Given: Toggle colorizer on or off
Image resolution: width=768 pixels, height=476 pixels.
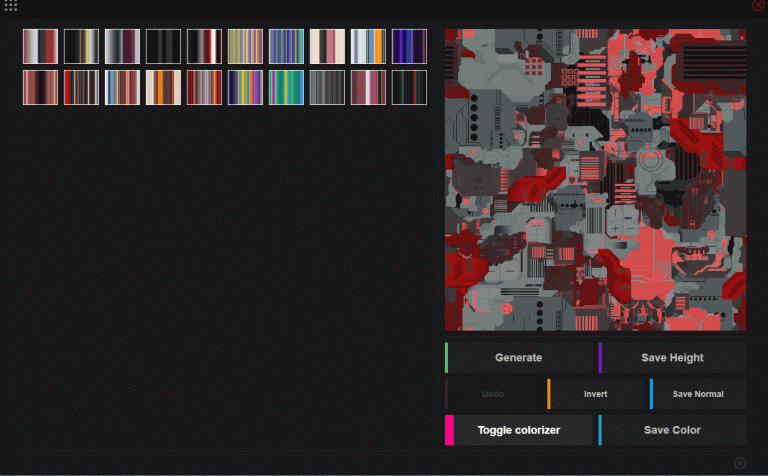Looking at the screenshot, I should 518,430.
